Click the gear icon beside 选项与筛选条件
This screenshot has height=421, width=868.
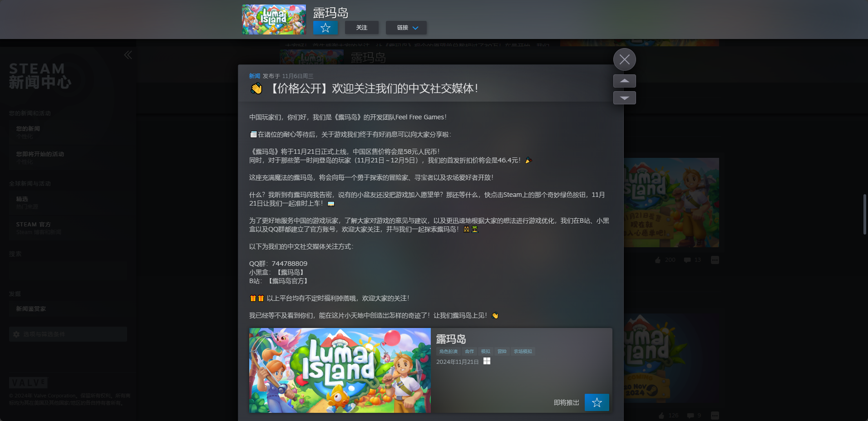(x=16, y=334)
